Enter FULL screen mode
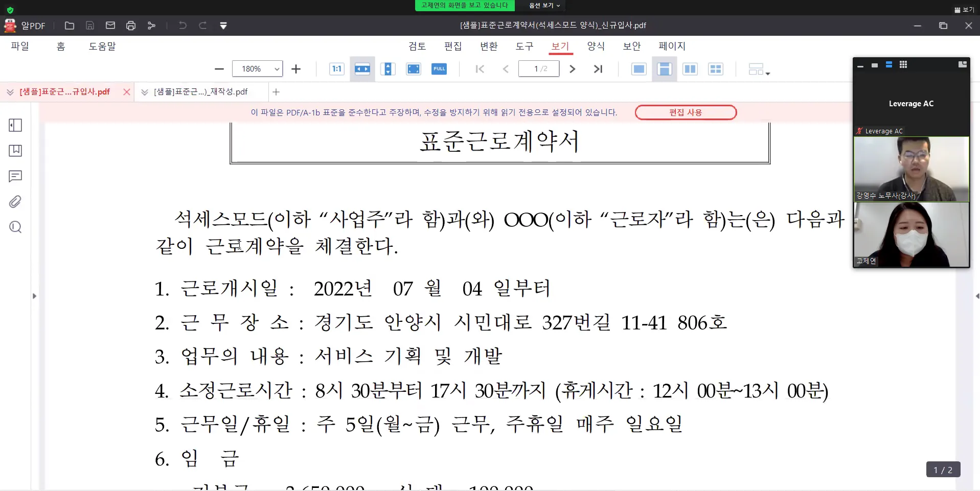The width and height of the screenshot is (980, 491). pos(439,69)
